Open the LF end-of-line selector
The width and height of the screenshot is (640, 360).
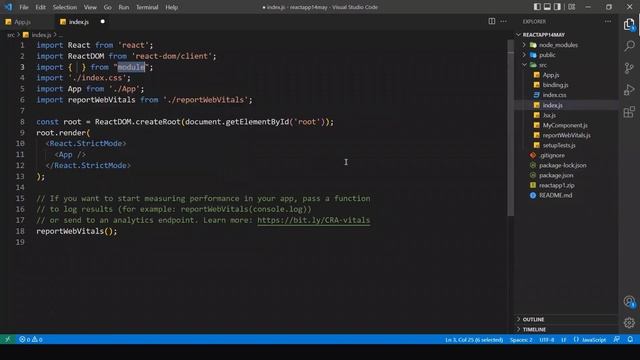(563, 339)
